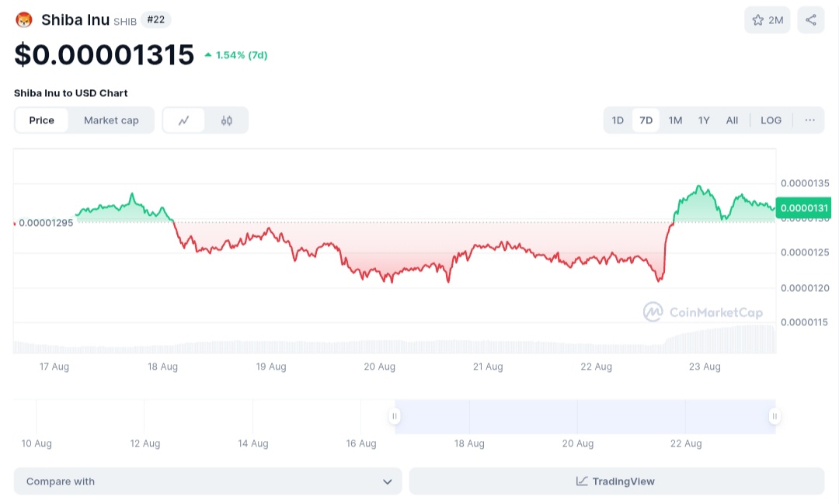Open the share icon button

(x=811, y=20)
